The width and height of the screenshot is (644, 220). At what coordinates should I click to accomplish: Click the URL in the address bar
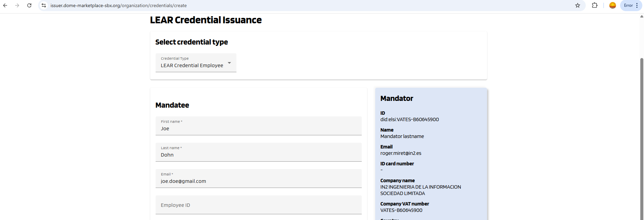(119, 5)
